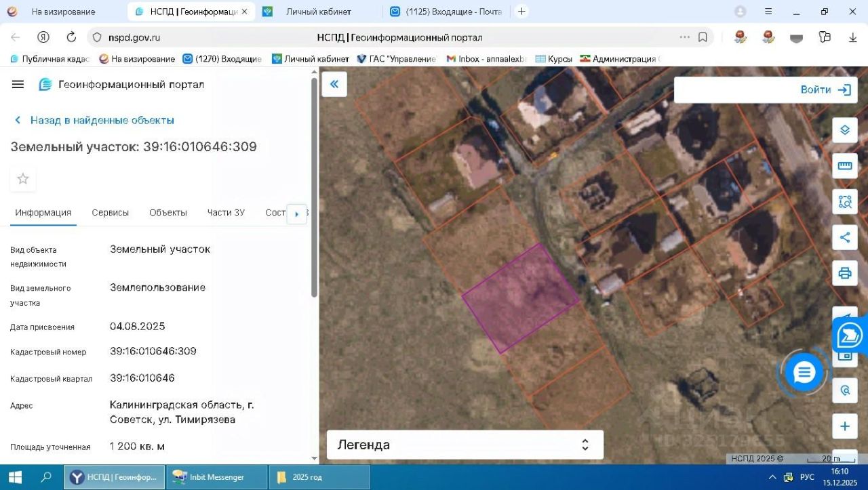Click the Yandex home Я button
The height and width of the screenshot is (490, 868).
[43, 37]
